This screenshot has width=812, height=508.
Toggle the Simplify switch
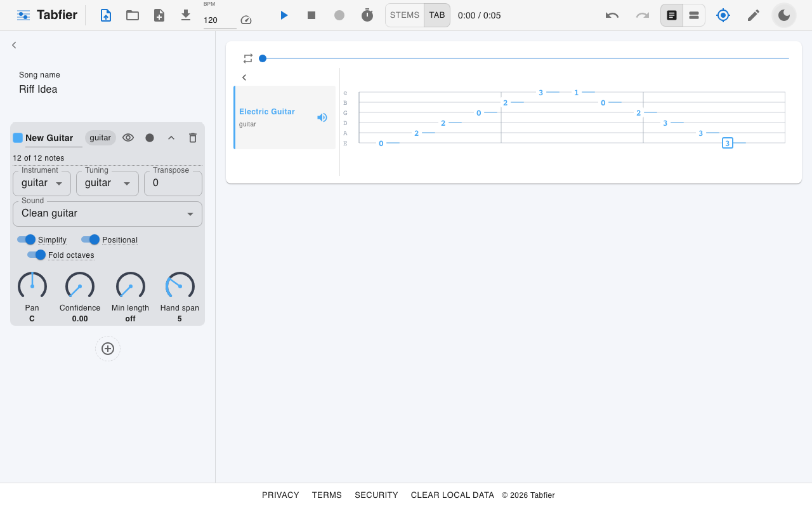[x=26, y=239]
